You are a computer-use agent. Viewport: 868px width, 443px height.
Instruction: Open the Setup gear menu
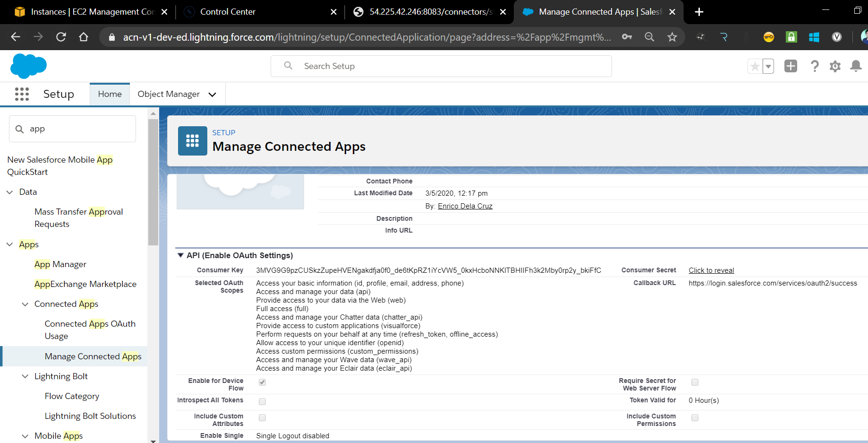pyautogui.click(x=835, y=66)
